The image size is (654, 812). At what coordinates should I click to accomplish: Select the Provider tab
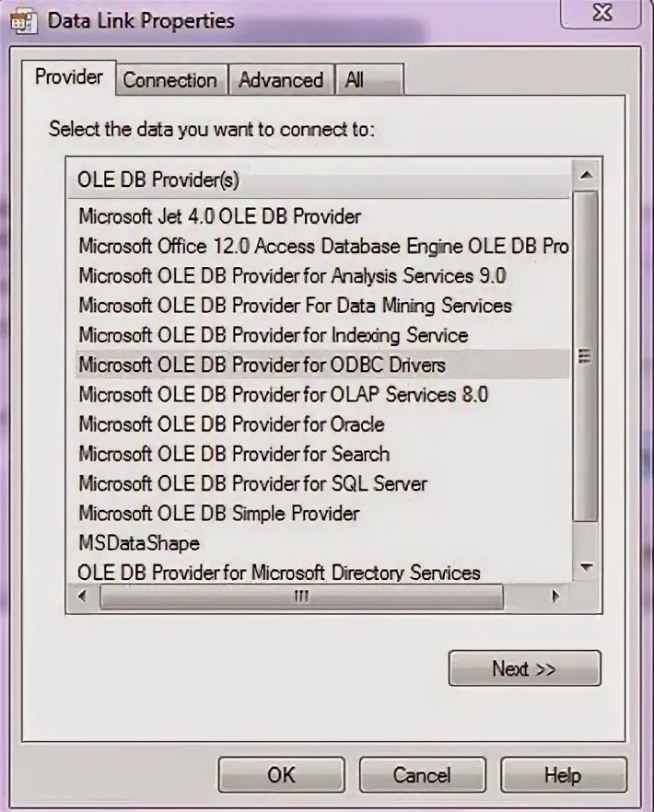68,77
